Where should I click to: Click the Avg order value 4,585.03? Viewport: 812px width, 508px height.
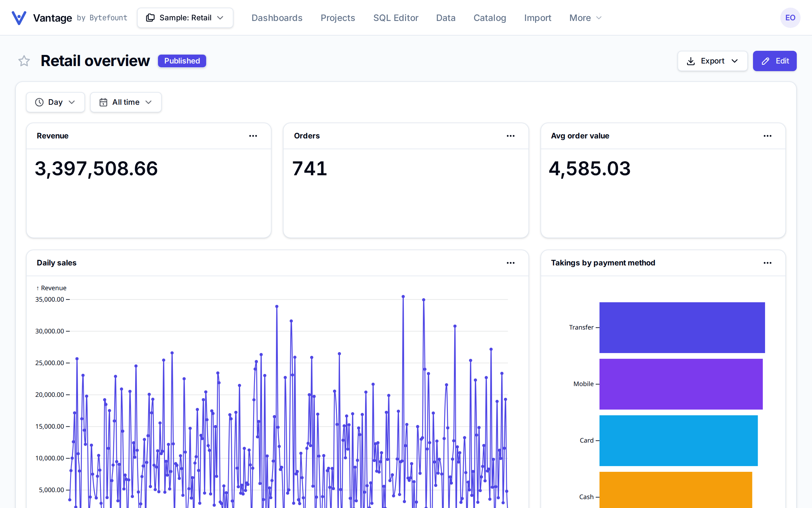tap(590, 168)
